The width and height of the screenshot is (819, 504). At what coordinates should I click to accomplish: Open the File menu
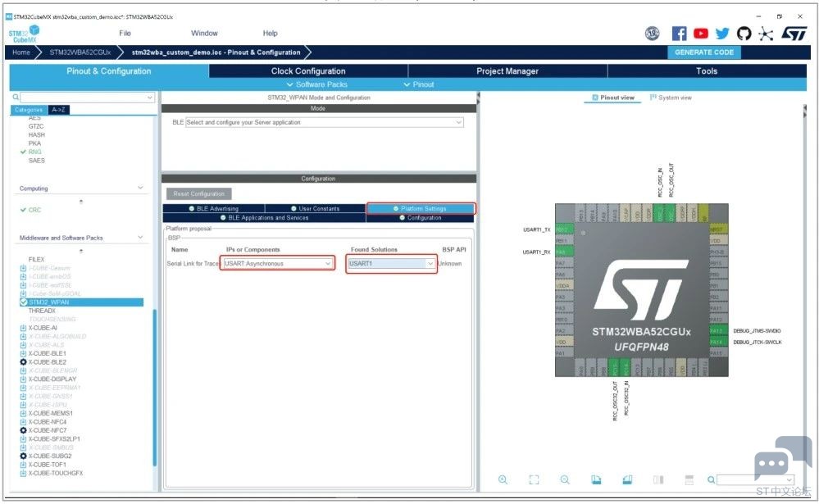125,33
